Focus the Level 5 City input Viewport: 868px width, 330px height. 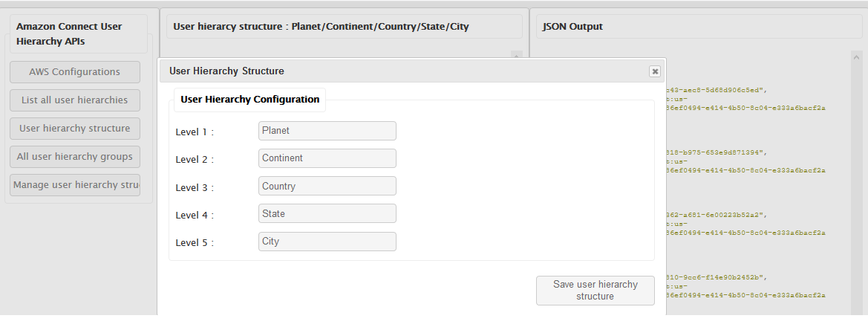tap(327, 242)
